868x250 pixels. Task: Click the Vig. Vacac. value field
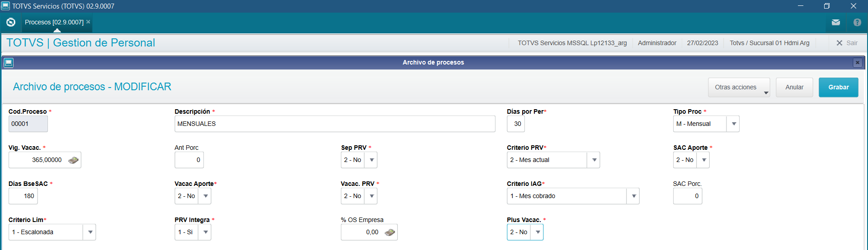45,160
